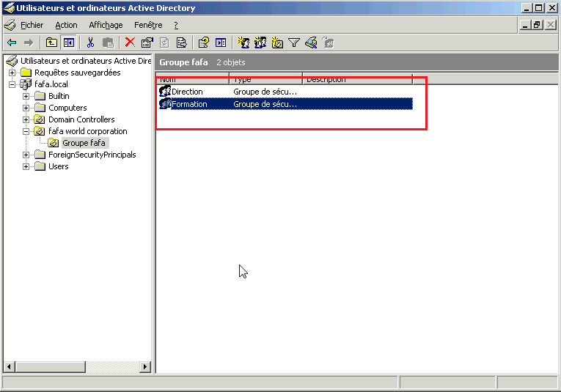Screen dimensions: 561x392
Task: Click the Refresh toolbar icon
Action: [164, 43]
